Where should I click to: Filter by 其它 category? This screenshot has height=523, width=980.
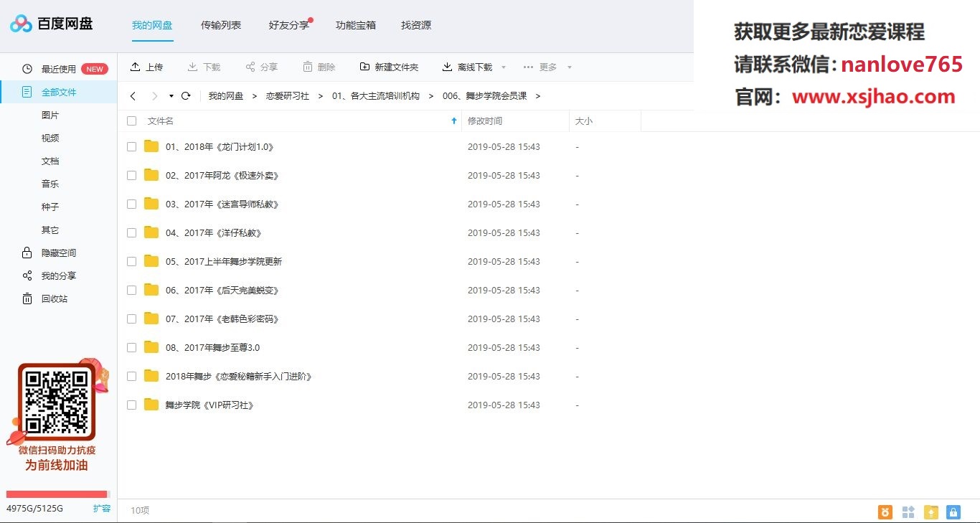pos(50,230)
